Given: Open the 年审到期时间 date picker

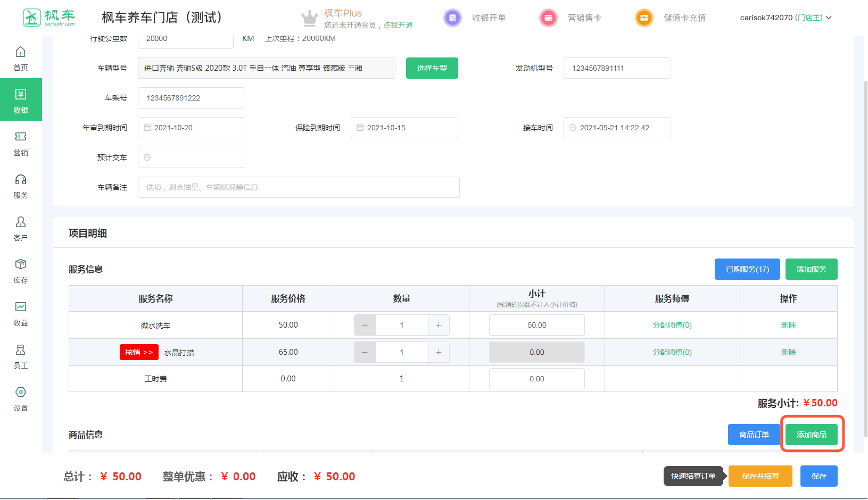Looking at the screenshot, I should coord(192,128).
